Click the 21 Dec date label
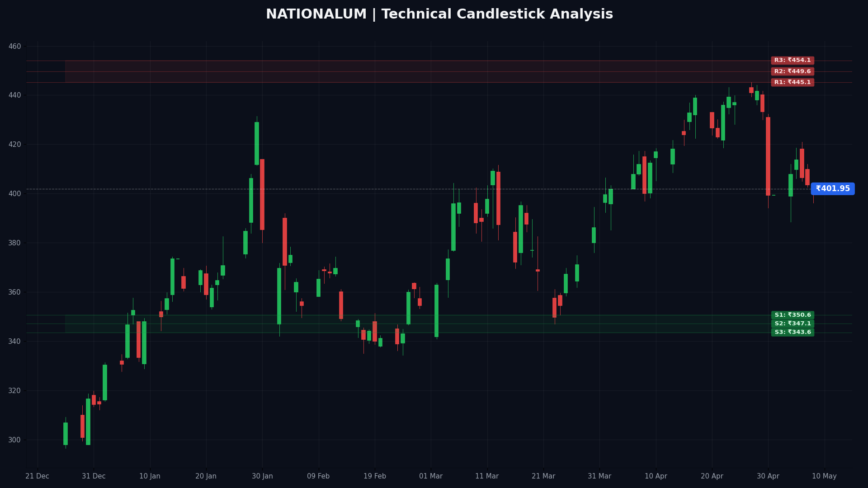Image resolution: width=868 pixels, height=488 pixels. click(37, 476)
